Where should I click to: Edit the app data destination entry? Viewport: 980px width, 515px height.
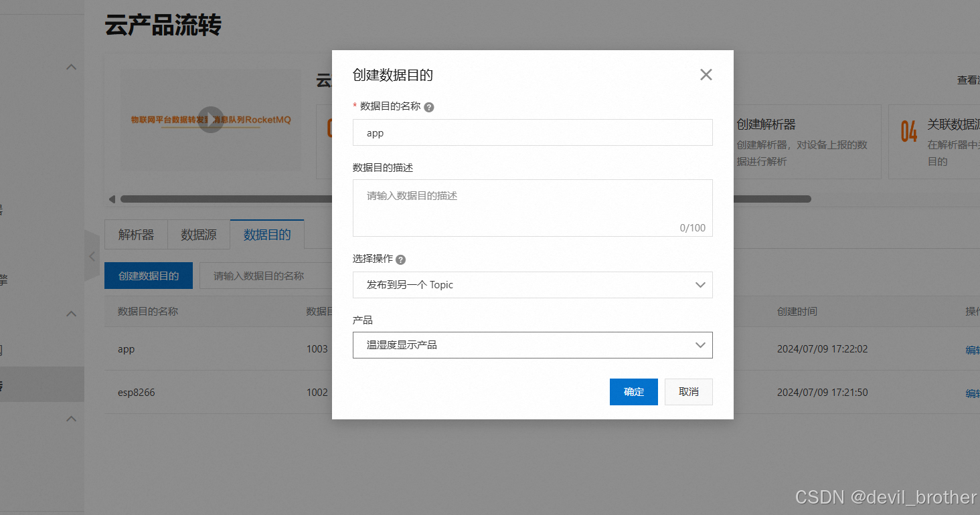tap(971, 349)
